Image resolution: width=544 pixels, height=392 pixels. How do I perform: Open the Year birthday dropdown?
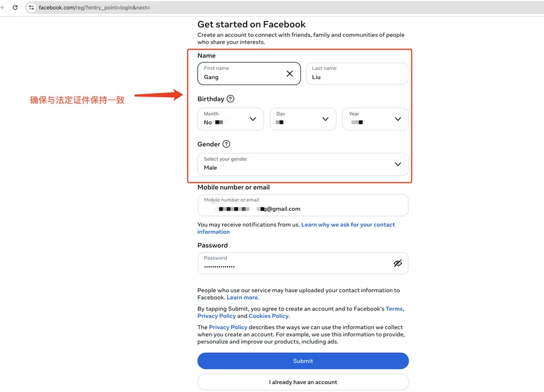pyautogui.click(x=375, y=119)
